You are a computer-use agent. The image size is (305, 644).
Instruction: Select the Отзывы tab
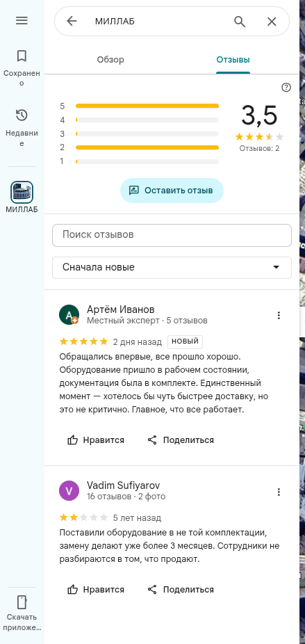tap(233, 60)
